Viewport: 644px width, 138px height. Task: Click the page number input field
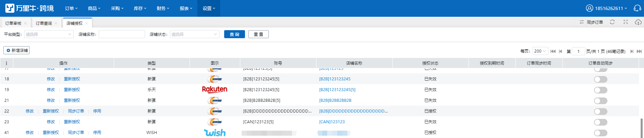(x=578, y=51)
